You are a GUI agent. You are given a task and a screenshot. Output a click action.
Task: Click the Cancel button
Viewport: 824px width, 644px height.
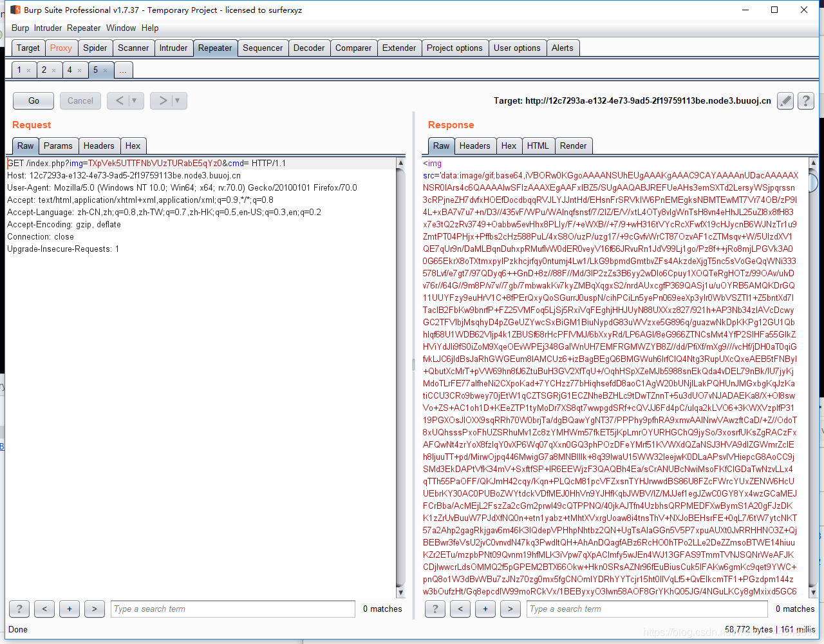pos(80,100)
